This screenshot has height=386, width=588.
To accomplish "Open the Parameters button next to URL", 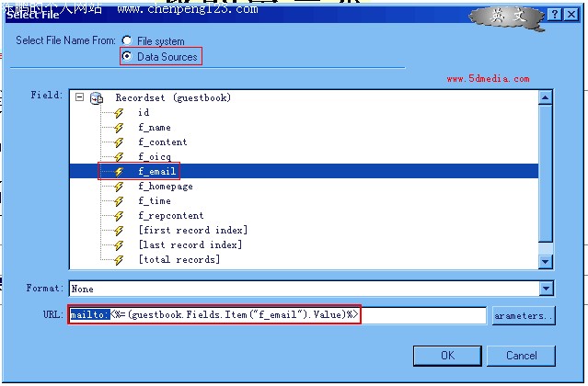I will tap(524, 316).
